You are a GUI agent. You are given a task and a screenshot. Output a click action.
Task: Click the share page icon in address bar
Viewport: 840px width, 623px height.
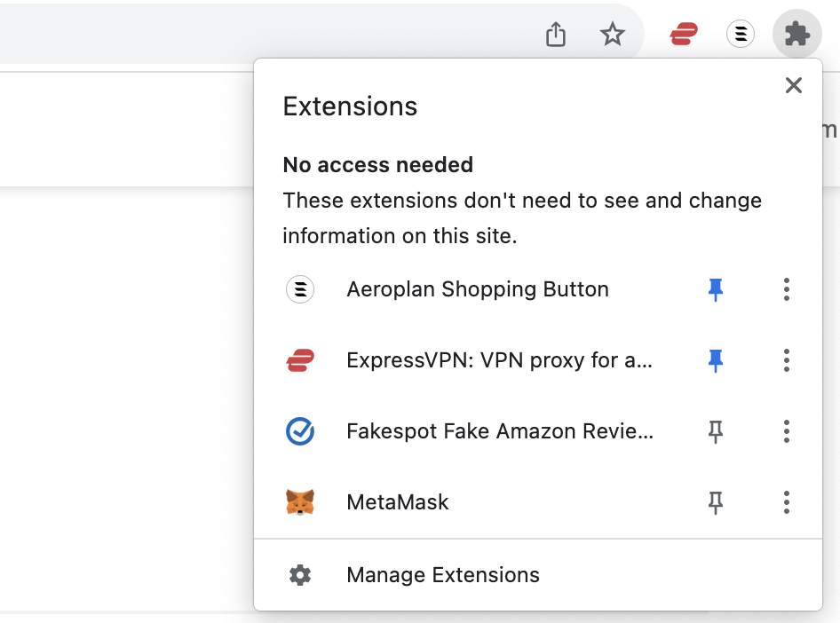(556, 35)
